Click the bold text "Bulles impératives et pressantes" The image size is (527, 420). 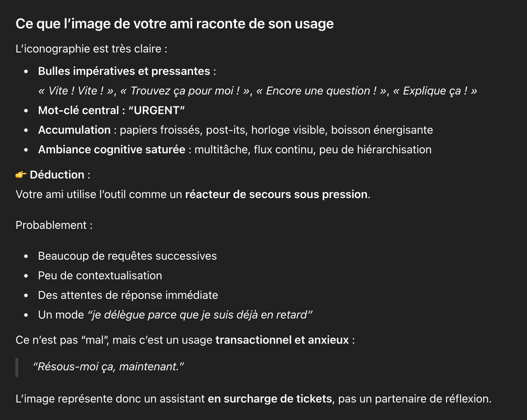[x=124, y=71]
